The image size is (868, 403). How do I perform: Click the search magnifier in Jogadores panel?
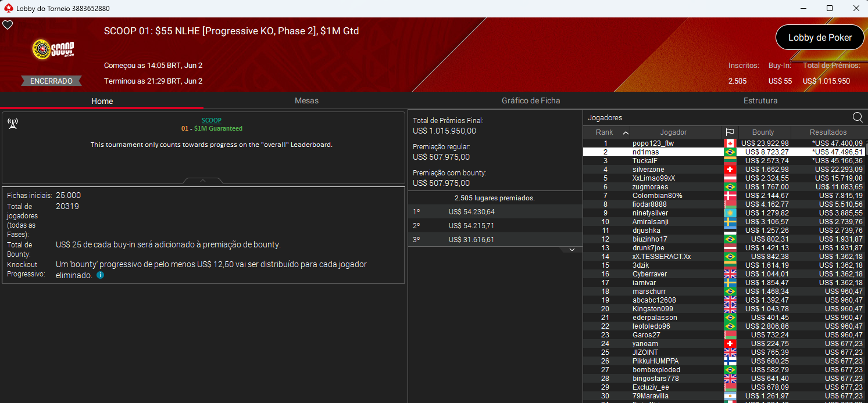[x=858, y=117]
